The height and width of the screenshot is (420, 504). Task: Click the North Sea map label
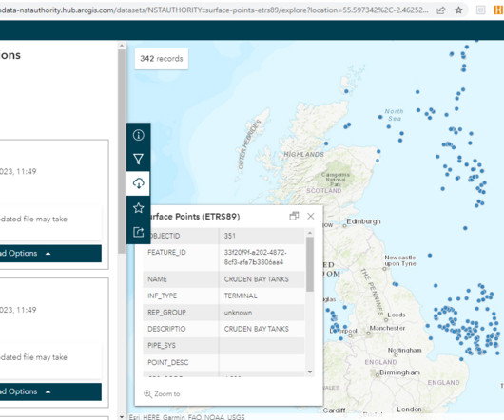tap(394, 115)
